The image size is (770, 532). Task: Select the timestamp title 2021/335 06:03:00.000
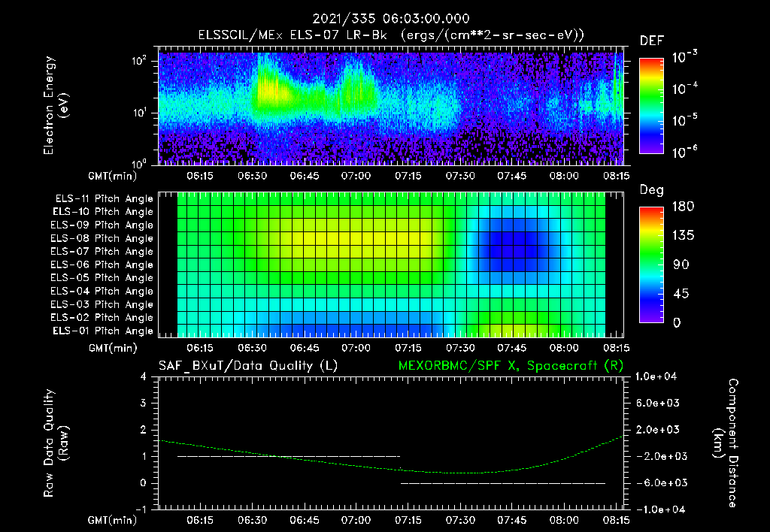coord(391,19)
